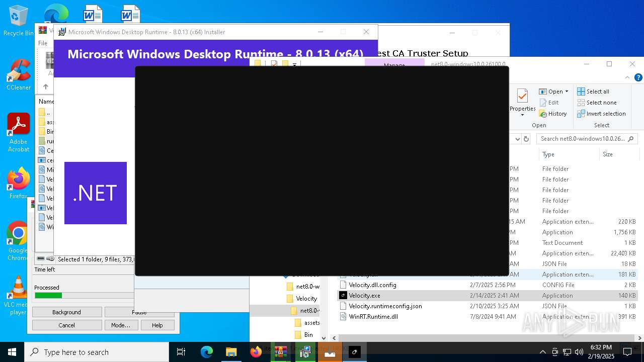Screen dimensions: 644x362
Task: Collapse the Explorer ribbon with the chevron
Action: pyautogui.click(x=627, y=77)
